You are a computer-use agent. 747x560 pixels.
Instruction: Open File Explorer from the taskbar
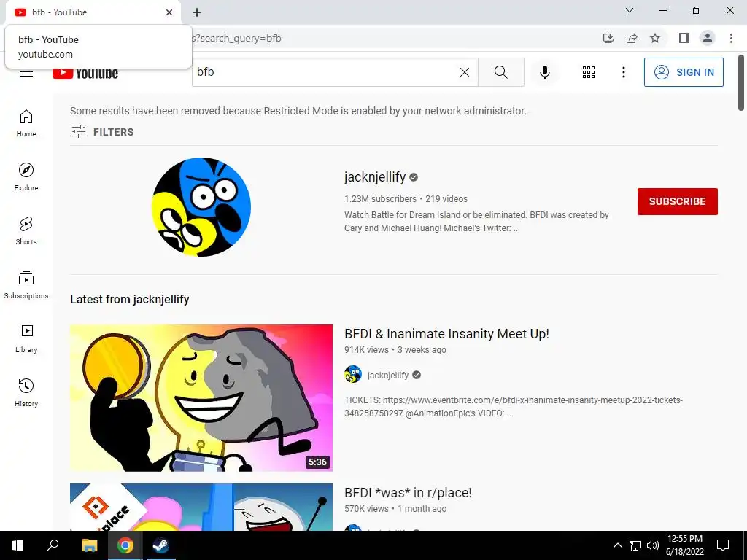(89, 545)
